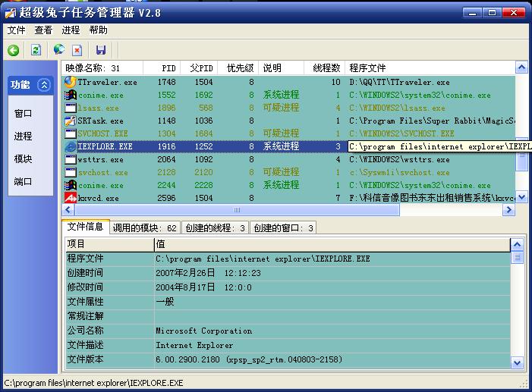Switch to the 创建的线程: 3 tab
This screenshot has height=392, width=532.
pos(215,228)
